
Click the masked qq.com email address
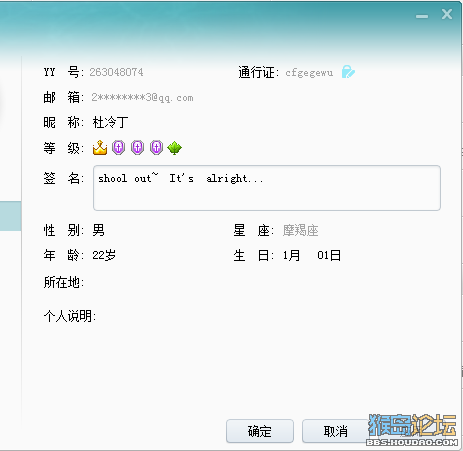142,98
